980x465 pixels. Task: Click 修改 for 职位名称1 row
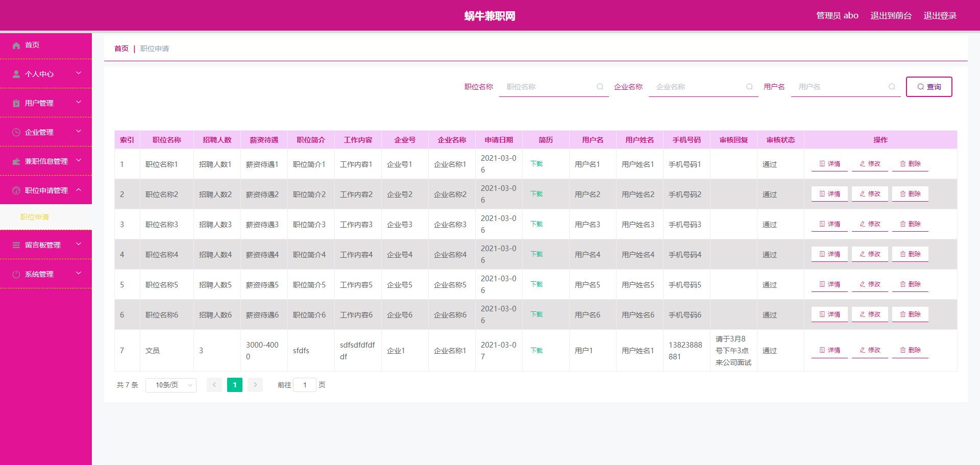[x=870, y=164]
